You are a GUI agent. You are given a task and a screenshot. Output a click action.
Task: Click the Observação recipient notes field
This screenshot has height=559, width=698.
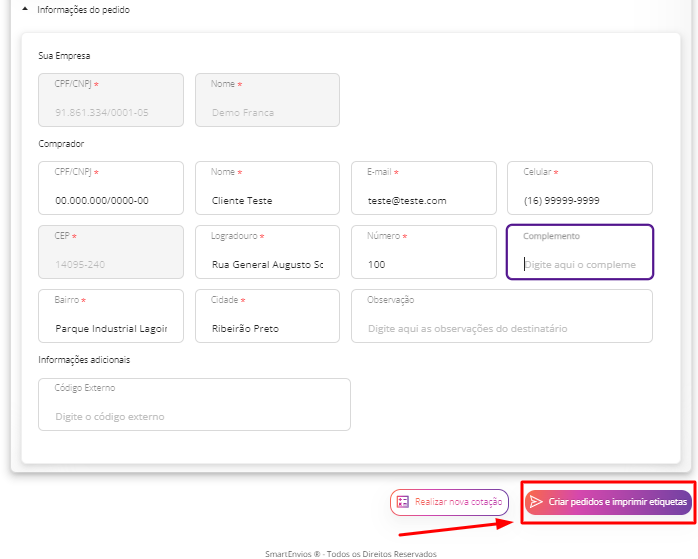(x=502, y=316)
